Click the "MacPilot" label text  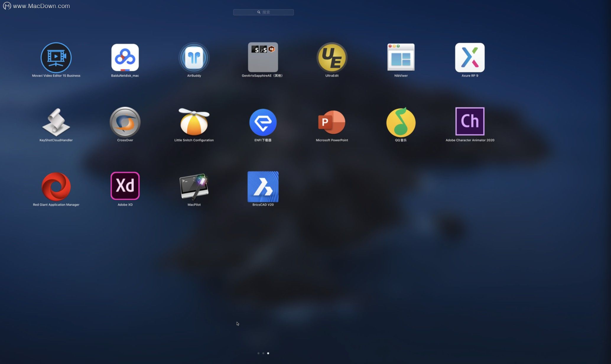pyautogui.click(x=194, y=204)
